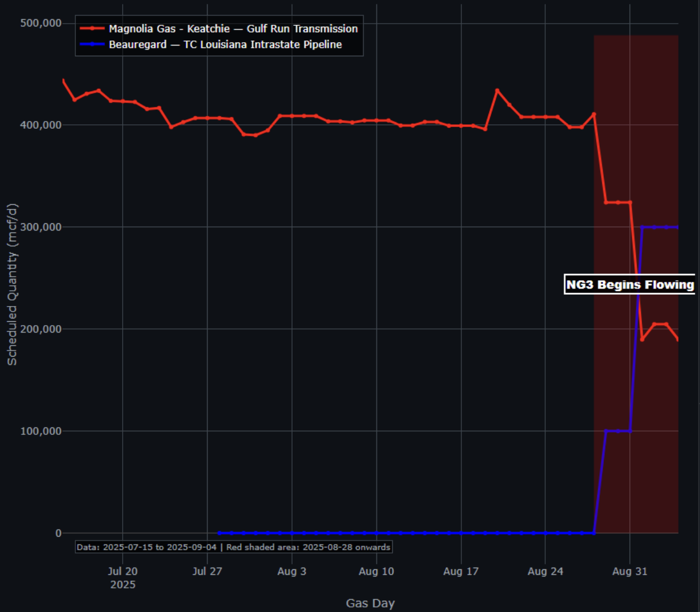Click the 500,000 y-axis tick label
Image resolution: width=700 pixels, height=612 pixels.
click(41, 23)
